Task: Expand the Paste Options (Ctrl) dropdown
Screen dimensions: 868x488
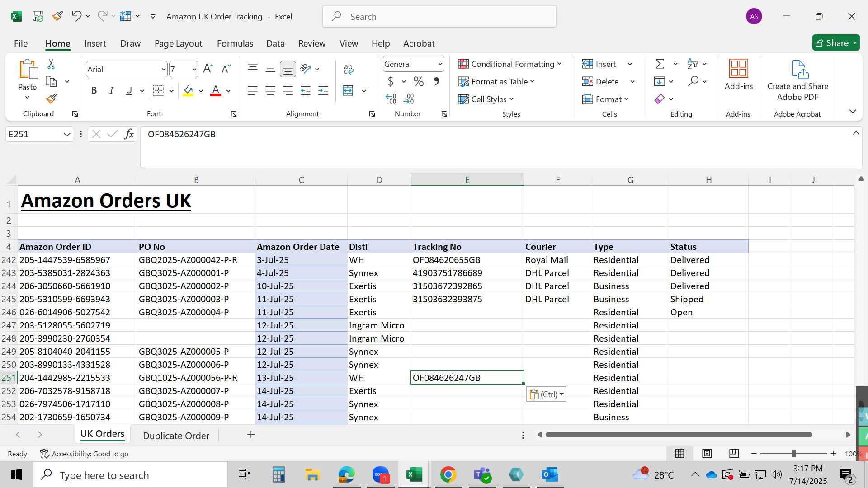Action: (561, 394)
